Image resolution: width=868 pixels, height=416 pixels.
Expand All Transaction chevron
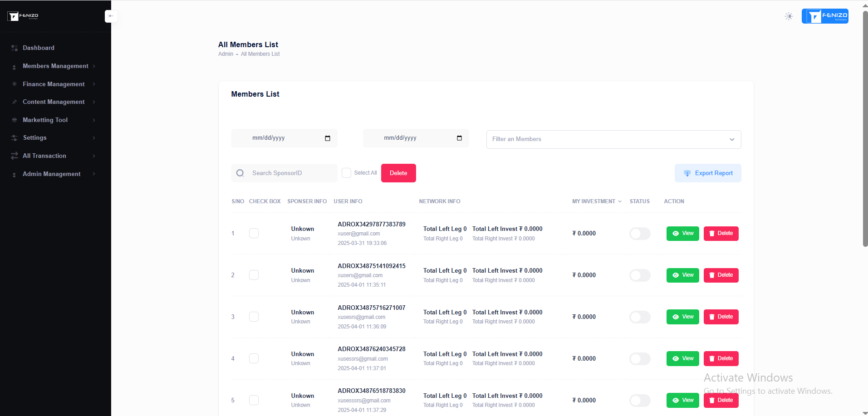94,156
